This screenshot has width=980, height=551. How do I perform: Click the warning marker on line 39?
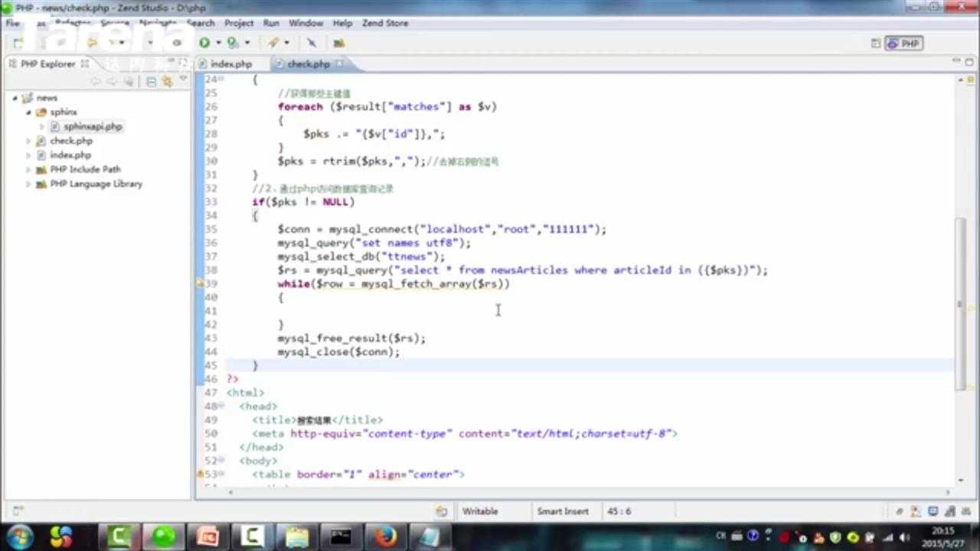pos(201,284)
